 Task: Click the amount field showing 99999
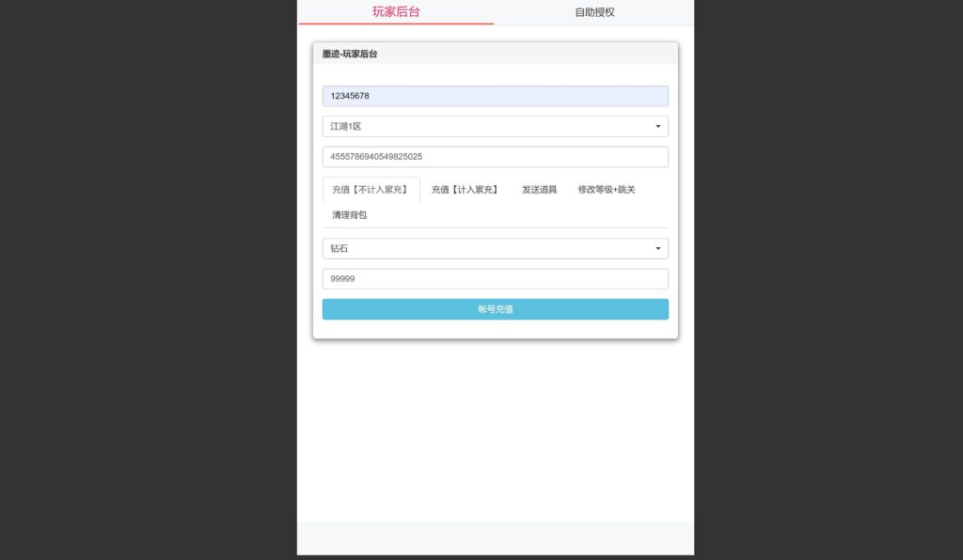[496, 278]
